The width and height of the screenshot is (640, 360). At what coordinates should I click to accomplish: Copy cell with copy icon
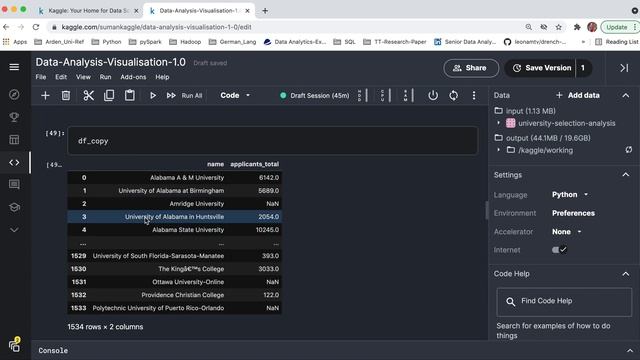(x=109, y=96)
